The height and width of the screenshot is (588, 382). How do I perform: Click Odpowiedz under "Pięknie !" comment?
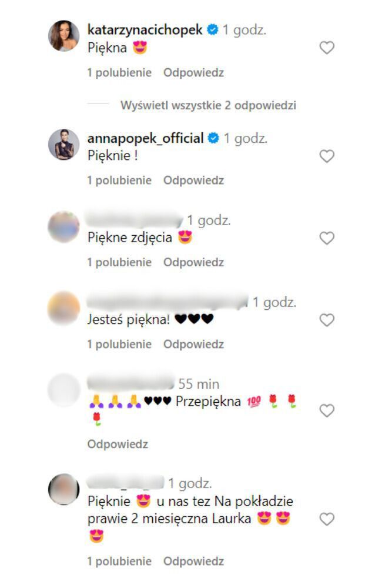pos(193,181)
